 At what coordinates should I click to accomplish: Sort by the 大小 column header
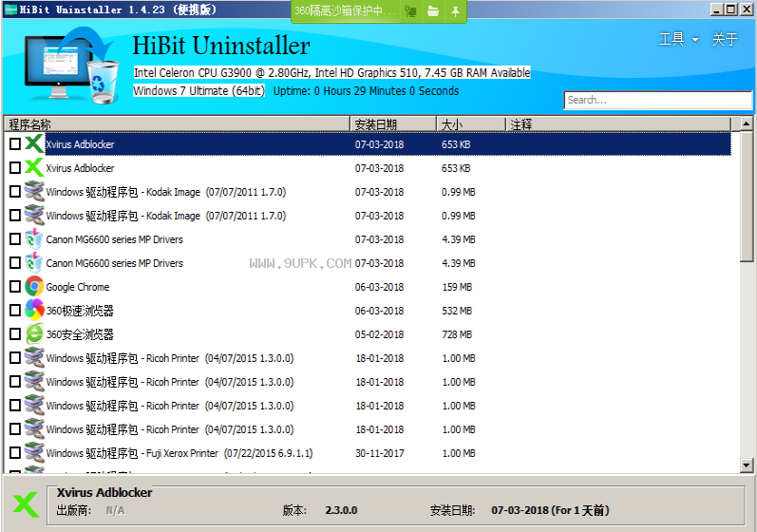pyautogui.click(x=471, y=124)
